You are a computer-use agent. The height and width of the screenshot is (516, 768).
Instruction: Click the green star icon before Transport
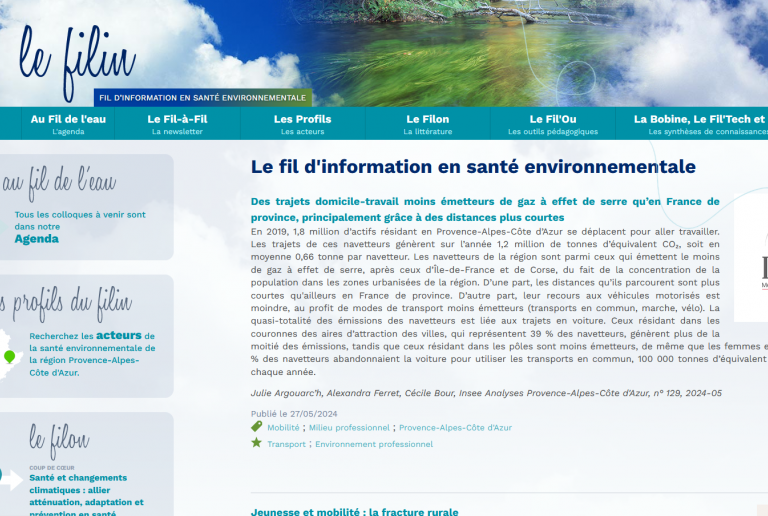[257, 443]
